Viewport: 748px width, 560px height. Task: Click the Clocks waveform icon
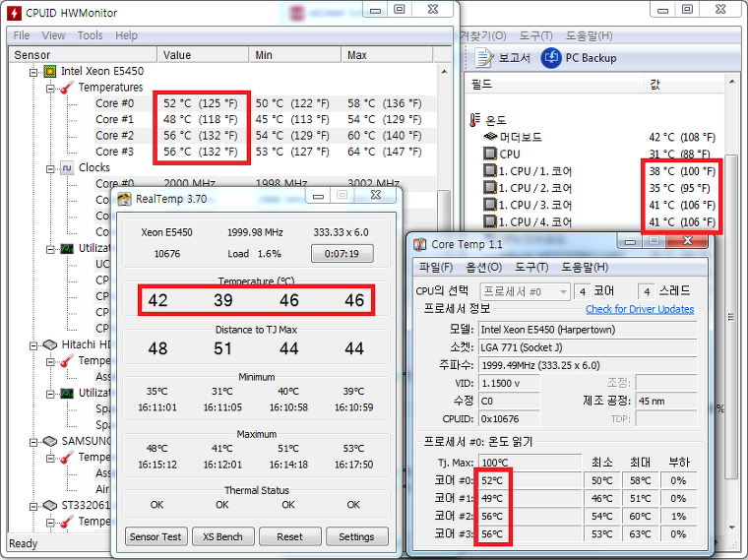[67, 167]
